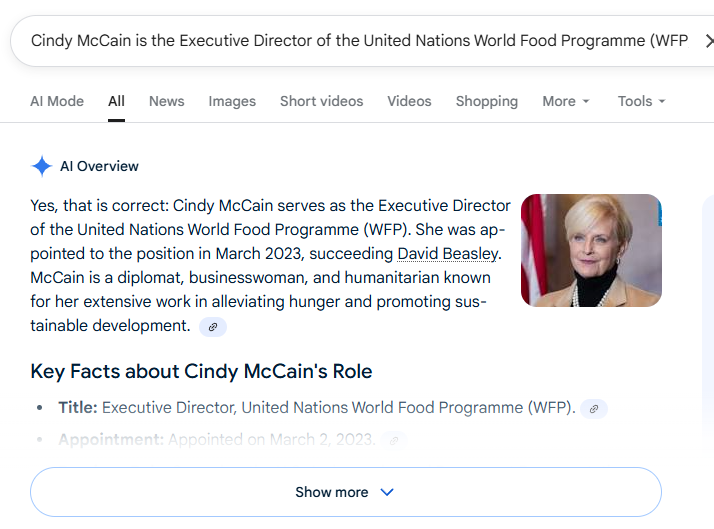Viewport: 714px width, 529px height.
Task: Go to the Images tab
Action: coord(232,101)
